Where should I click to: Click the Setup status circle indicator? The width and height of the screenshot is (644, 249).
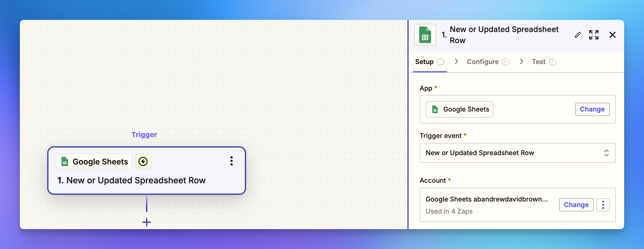[441, 62]
